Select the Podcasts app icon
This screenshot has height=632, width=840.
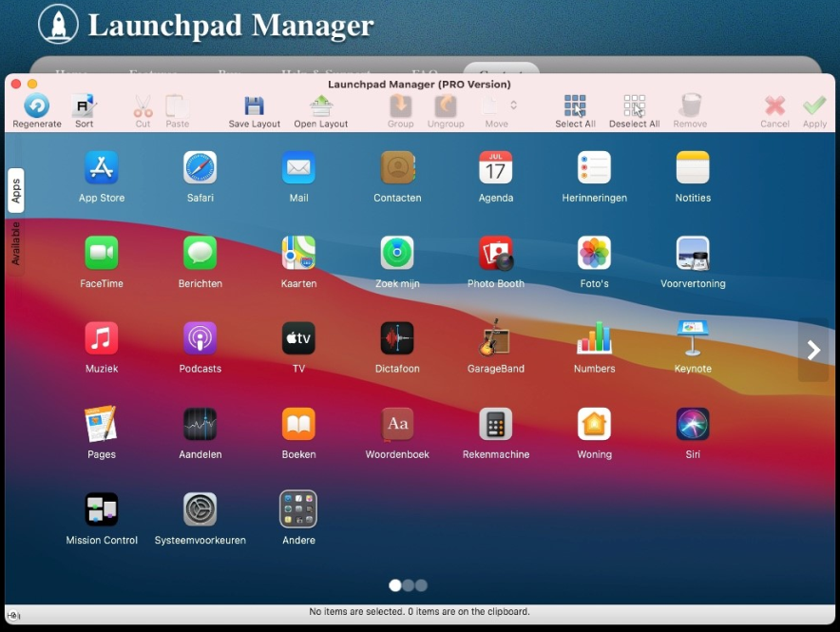200,338
